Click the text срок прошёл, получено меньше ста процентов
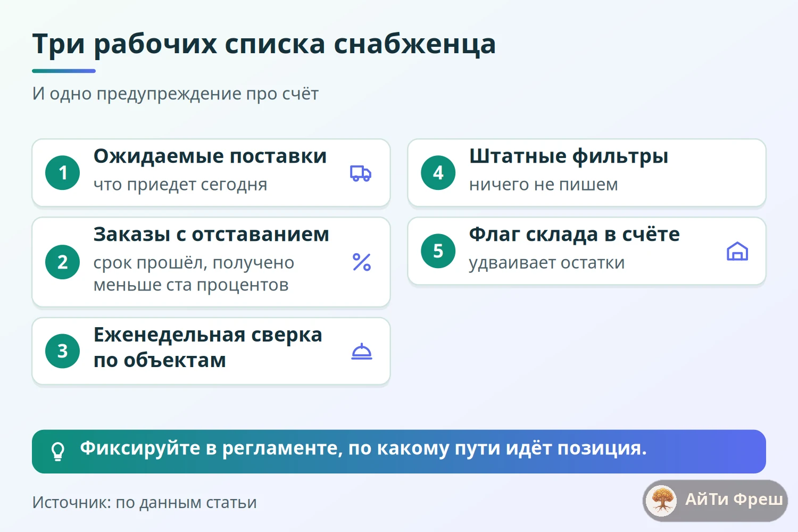The height and width of the screenshot is (532, 798). coord(194,274)
